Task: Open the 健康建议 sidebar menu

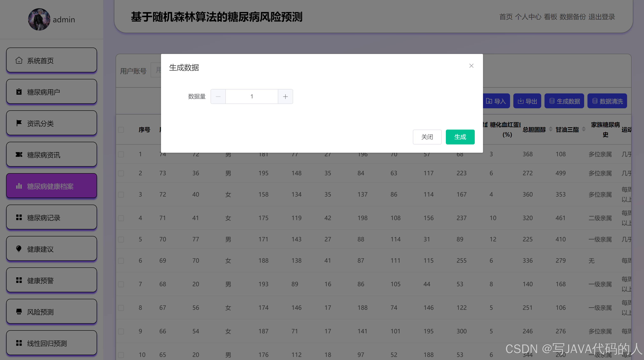Action: pyautogui.click(x=52, y=249)
